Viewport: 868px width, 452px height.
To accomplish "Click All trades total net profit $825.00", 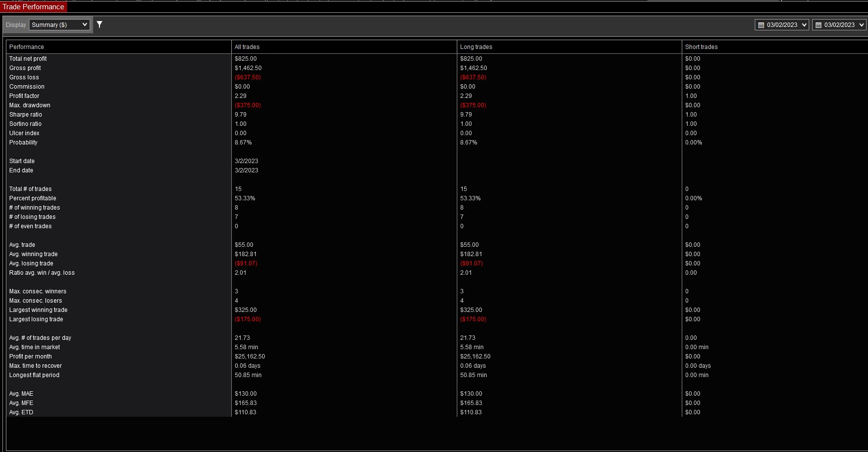I will click(246, 59).
